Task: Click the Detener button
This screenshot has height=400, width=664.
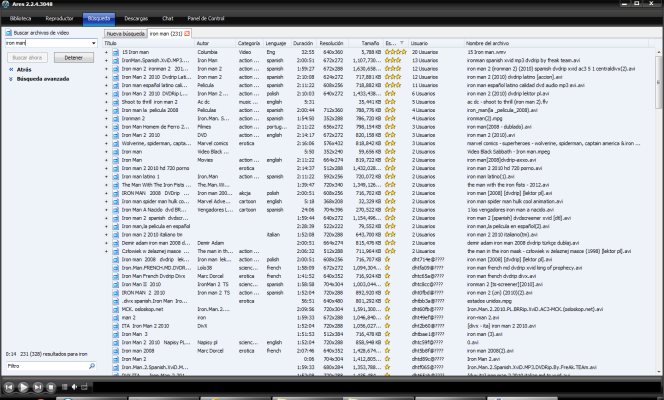Action: [74, 58]
